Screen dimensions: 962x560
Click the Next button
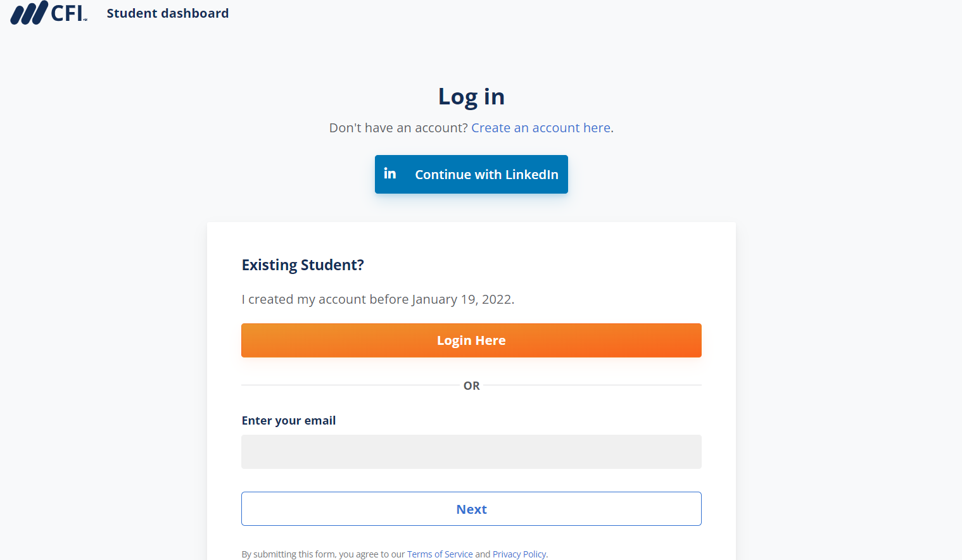[x=471, y=508]
